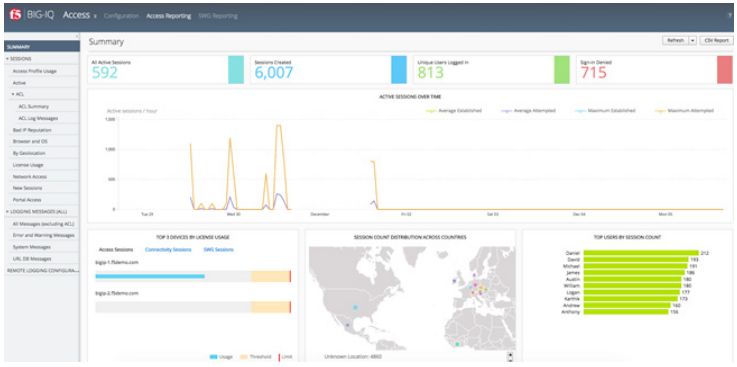The width and height of the screenshot is (737, 367).
Task: Click the green swatch on Unique Users card
Action: tap(562, 70)
